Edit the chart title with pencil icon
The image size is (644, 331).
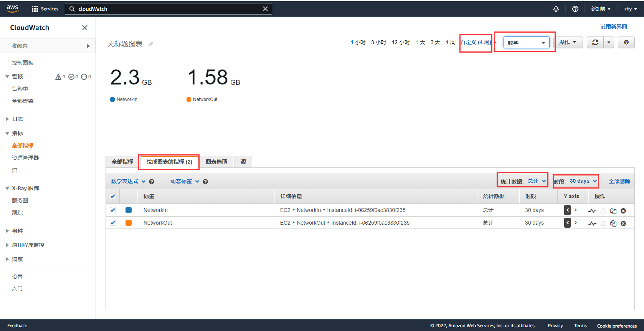[x=151, y=44]
